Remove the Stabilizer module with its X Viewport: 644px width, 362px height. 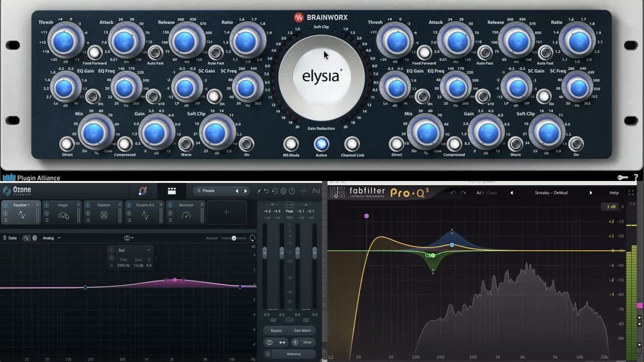pyautogui.click(x=120, y=205)
